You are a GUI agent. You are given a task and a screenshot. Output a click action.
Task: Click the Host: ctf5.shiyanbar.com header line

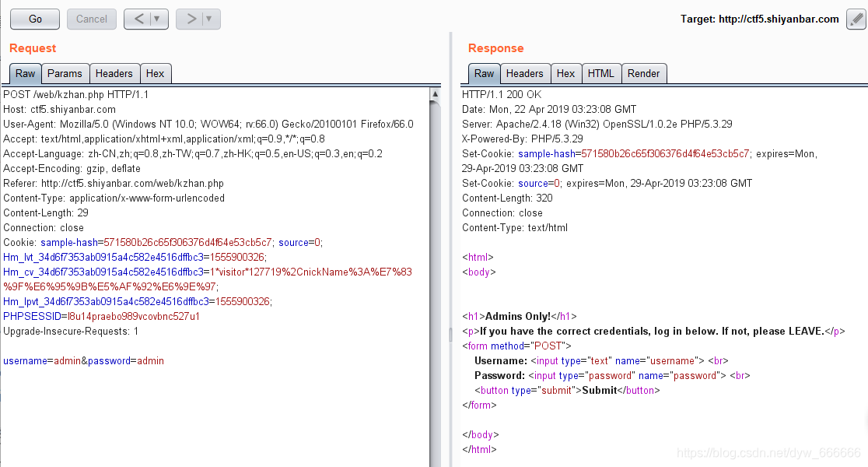point(60,110)
